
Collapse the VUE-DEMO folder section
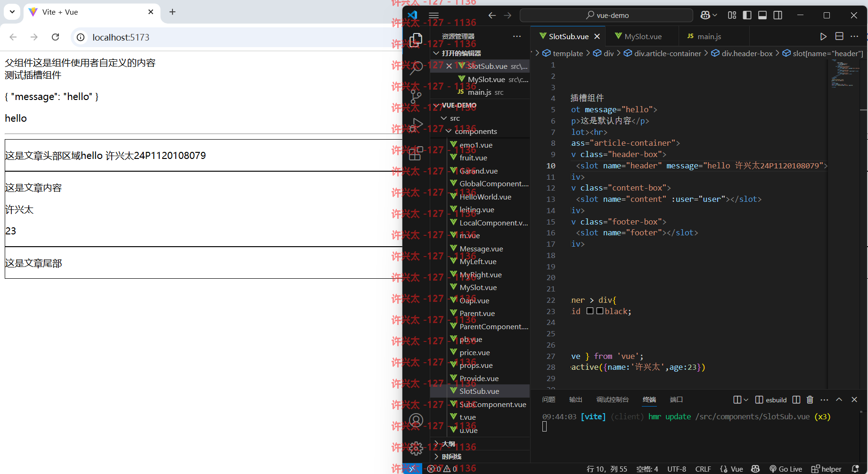(480, 105)
